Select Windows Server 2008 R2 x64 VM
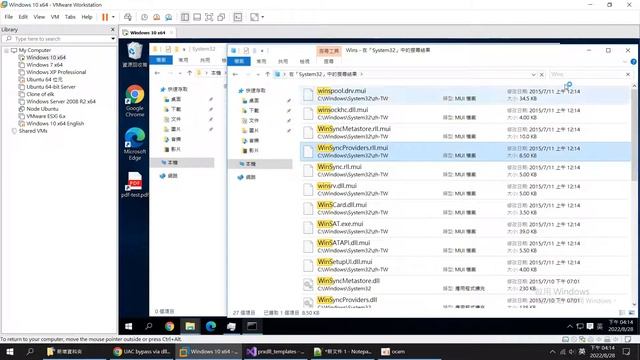640x360 pixels. click(x=61, y=102)
